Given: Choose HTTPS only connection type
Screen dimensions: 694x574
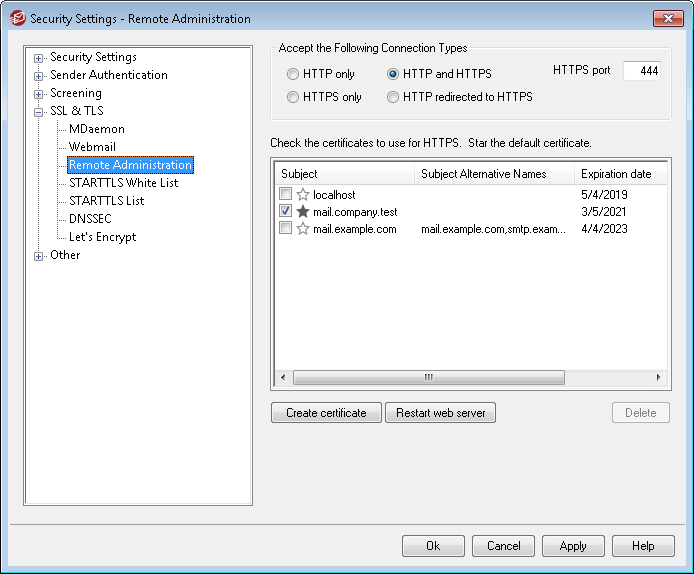Looking at the screenshot, I should point(293,97).
